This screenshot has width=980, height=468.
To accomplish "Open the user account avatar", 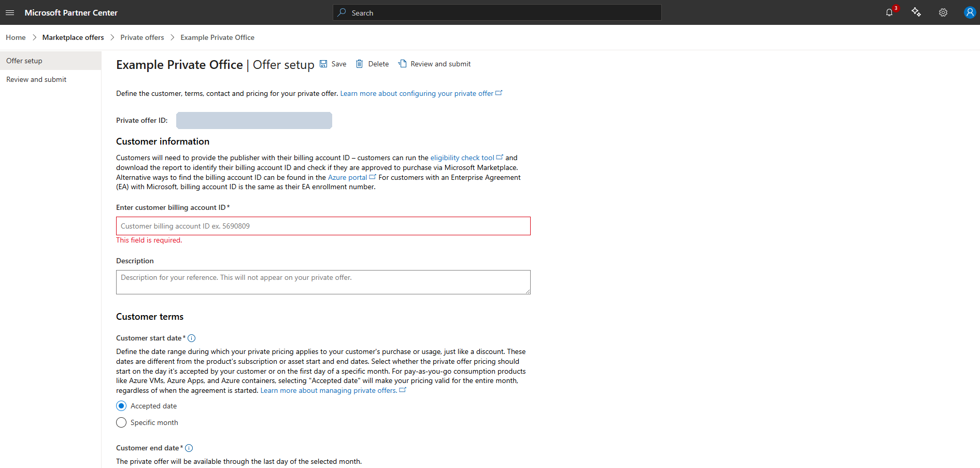I will (x=970, y=12).
